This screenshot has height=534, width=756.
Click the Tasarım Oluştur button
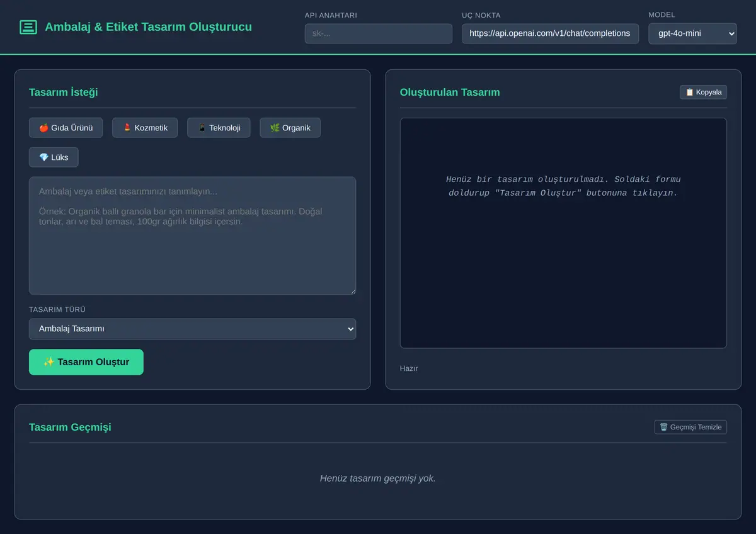pyautogui.click(x=86, y=362)
